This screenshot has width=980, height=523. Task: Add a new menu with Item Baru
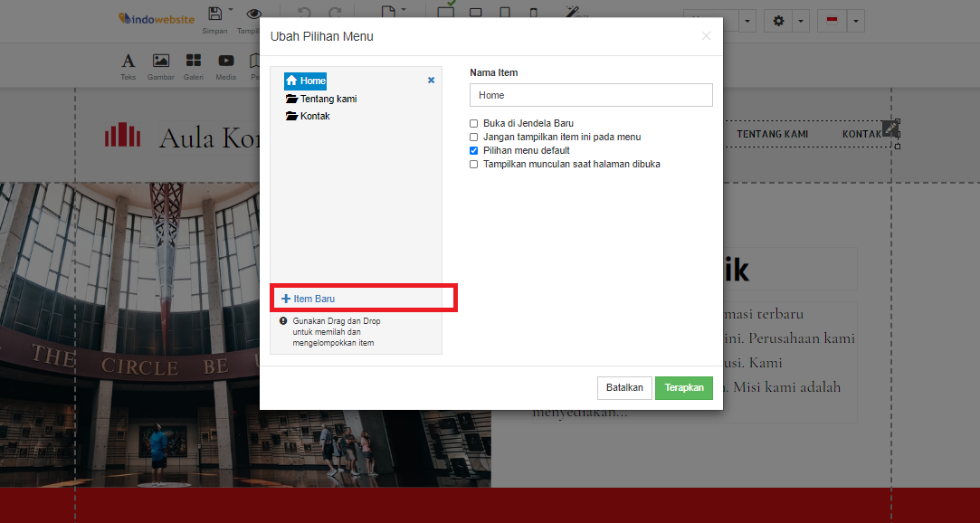[x=309, y=297]
